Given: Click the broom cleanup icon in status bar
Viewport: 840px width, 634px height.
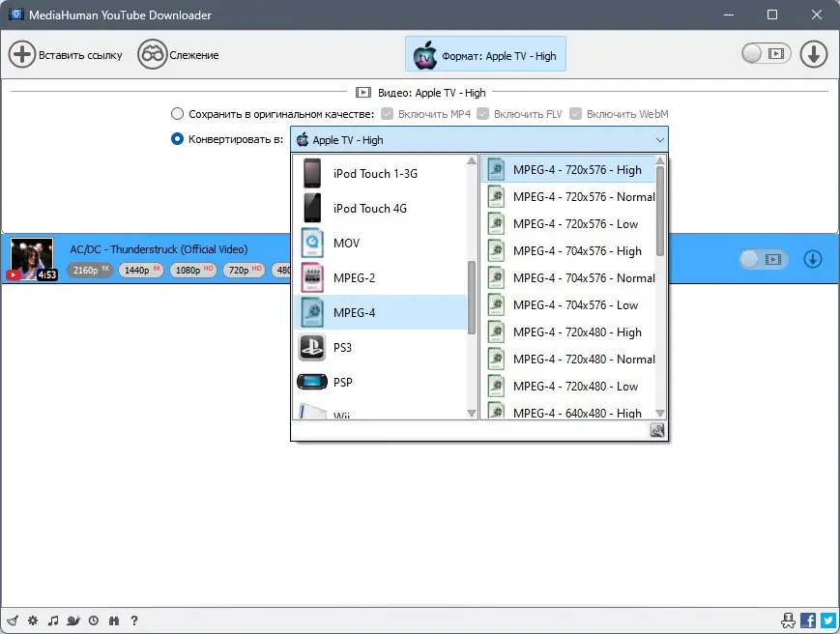Looking at the screenshot, I should (x=13, y=620).
